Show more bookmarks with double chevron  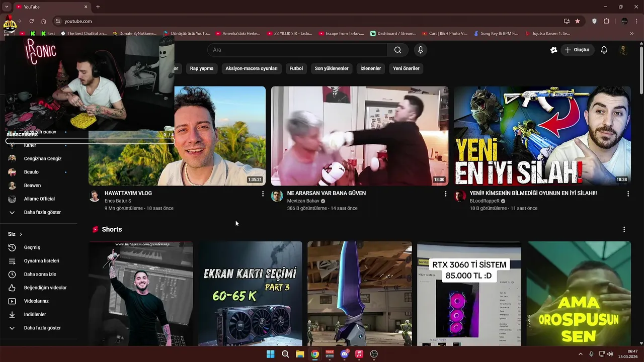point(632,34)
